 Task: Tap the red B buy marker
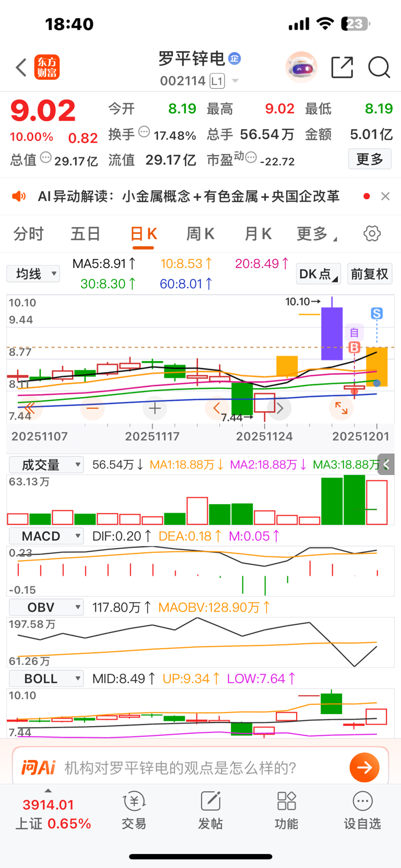coord(355,347)
